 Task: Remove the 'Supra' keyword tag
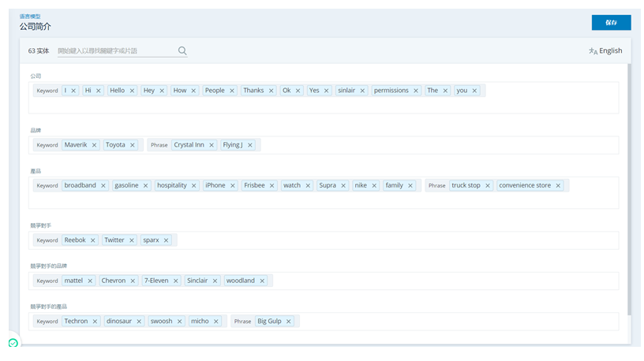[x=343, y=186]
